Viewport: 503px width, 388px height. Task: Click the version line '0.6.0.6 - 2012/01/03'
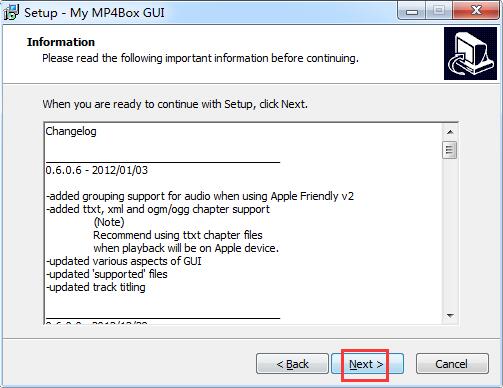coord(97,170)
